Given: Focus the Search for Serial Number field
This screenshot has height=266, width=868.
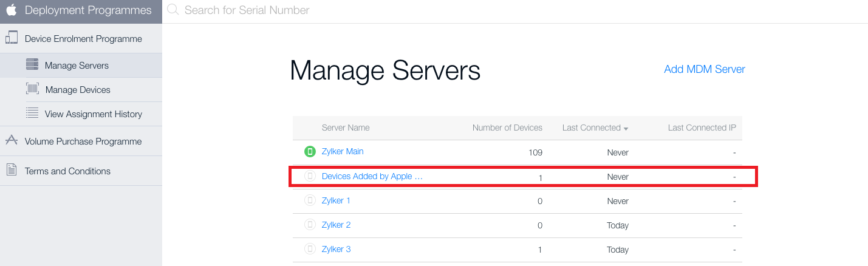Looking at the screenshot, I should (x=364, y=10).
